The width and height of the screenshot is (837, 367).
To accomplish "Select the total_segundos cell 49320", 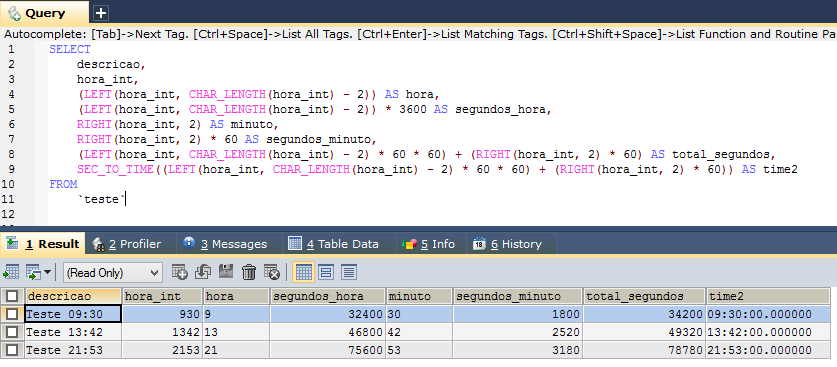I will 644,332.
